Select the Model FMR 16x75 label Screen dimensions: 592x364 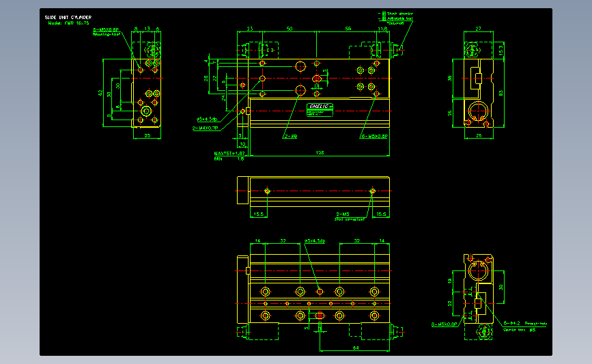click(x=68, y=23)
